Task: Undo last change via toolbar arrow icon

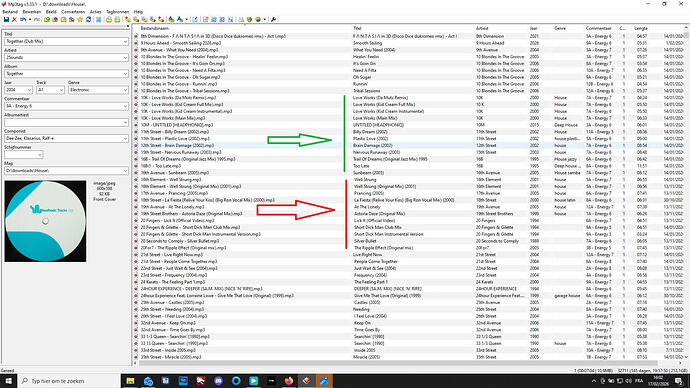Action: [23, 19]
